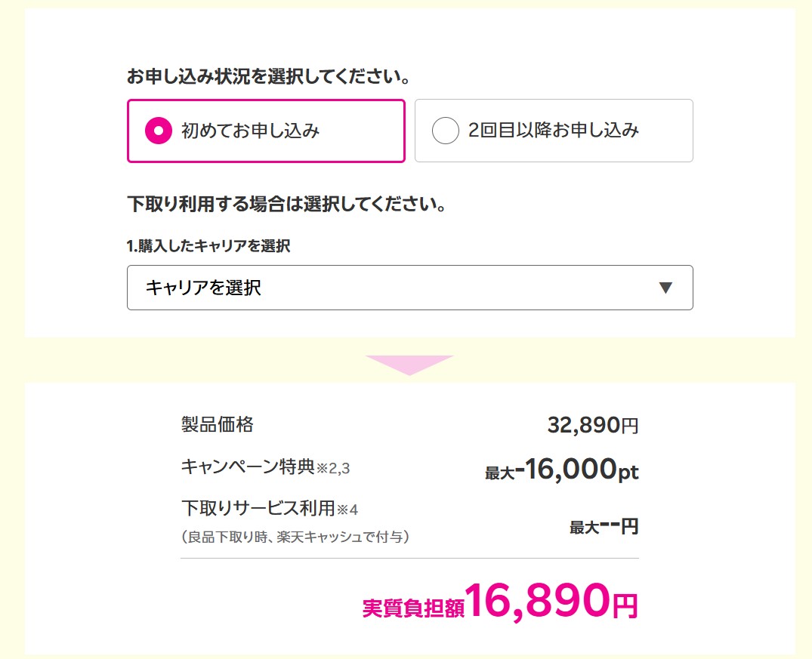Screen dimensions: 812x659
Task: Click the 実質負担額 label
Action: coord(413,608)
